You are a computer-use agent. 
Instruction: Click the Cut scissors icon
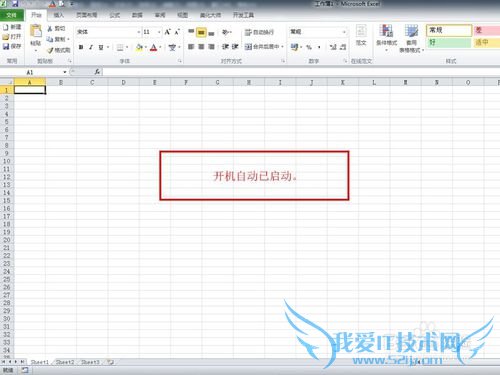point(50,29)
